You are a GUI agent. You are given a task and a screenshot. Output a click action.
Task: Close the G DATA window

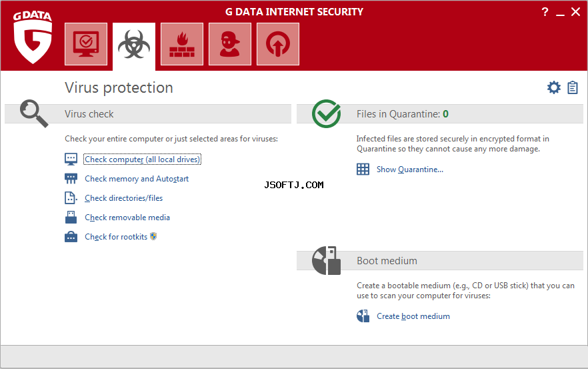(575, 12)
